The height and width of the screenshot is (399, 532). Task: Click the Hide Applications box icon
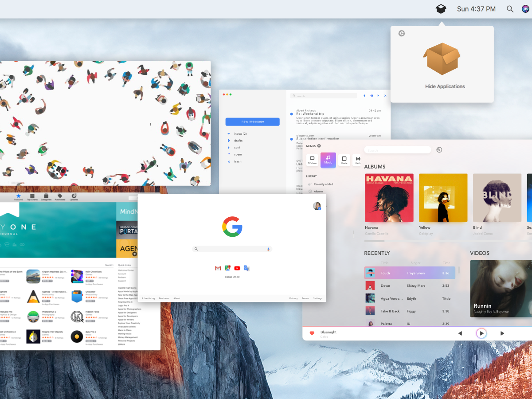tap(442, 59)
